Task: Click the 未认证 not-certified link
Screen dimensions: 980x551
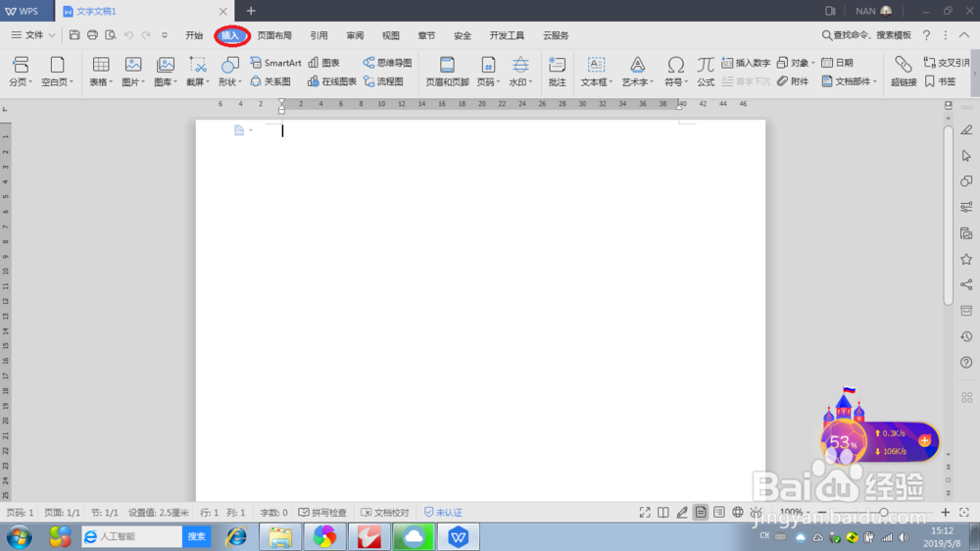Action: point(443,512)
